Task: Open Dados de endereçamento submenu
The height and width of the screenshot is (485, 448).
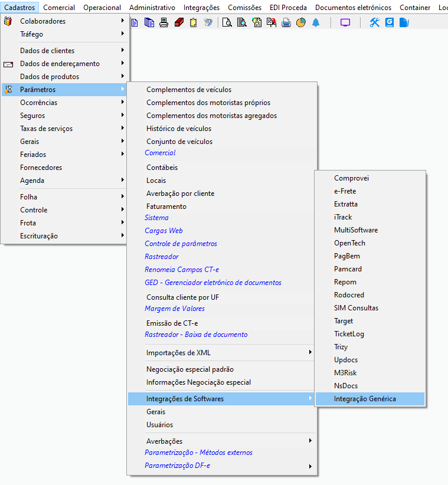Action: [64, 64]
